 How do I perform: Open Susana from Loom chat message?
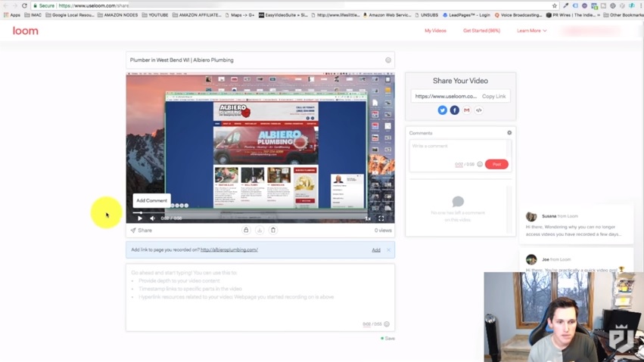[x=576, y=225]
